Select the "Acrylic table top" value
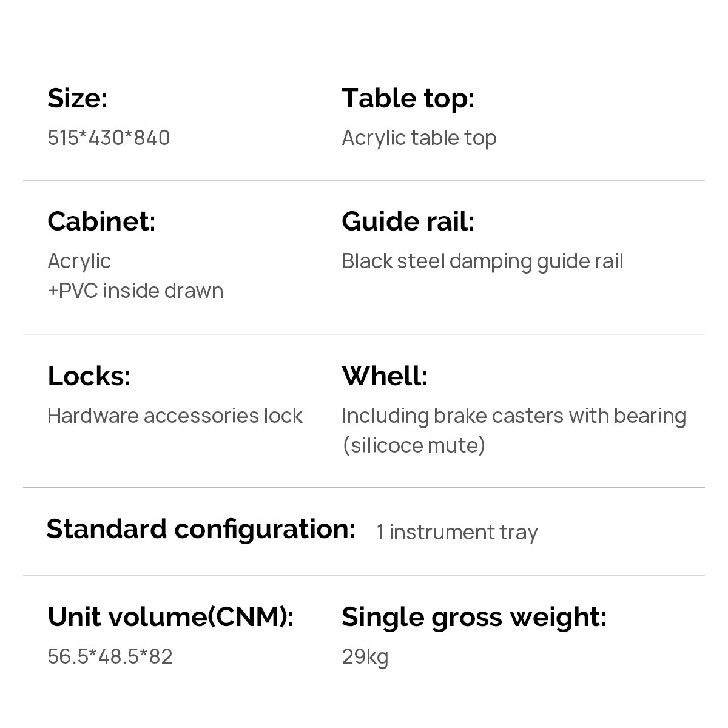This screenshot has height=728, width=728. (419, 138)
